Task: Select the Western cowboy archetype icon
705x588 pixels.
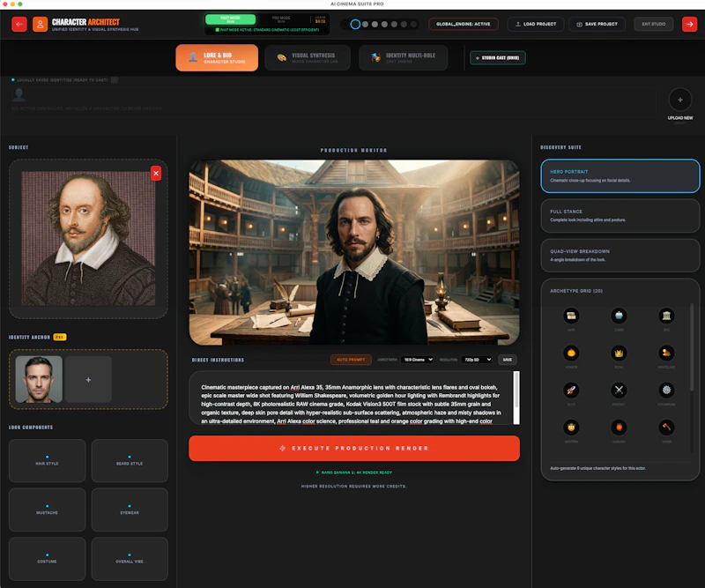Action: [571, 427]
